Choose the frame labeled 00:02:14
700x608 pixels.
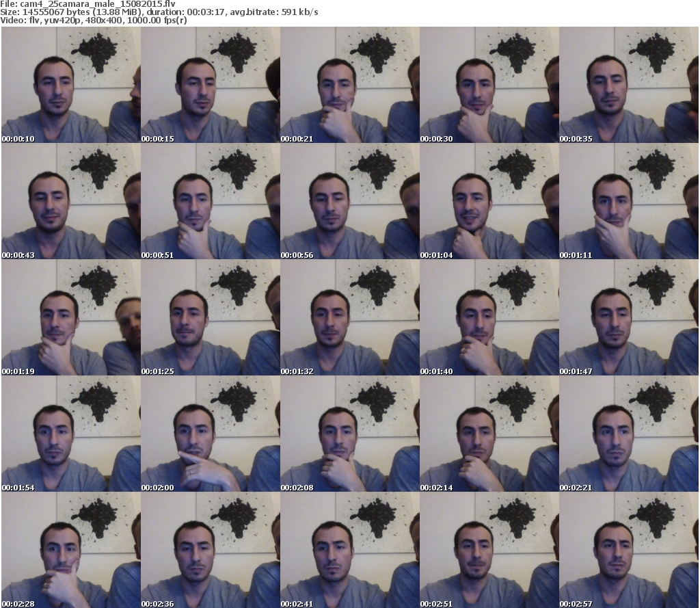click(x=489, y=434)
